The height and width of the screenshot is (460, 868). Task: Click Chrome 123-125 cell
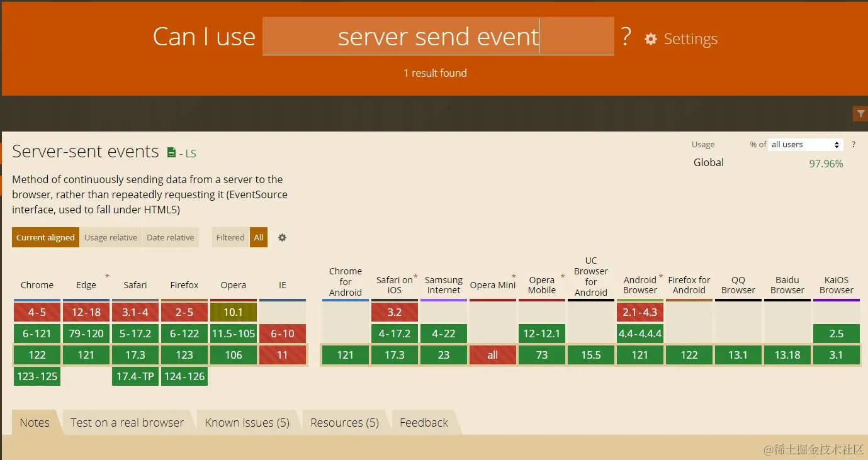click(37, 376)
